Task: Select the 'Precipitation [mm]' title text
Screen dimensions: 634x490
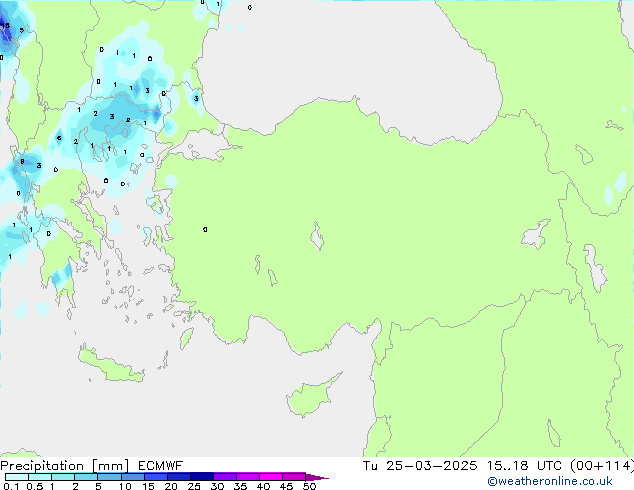Action: [x=64, y=466]
